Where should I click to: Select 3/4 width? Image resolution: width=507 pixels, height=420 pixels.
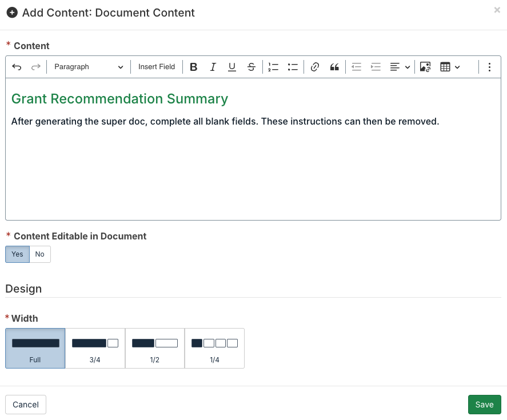pyautogui.click(x=95, y=348)
